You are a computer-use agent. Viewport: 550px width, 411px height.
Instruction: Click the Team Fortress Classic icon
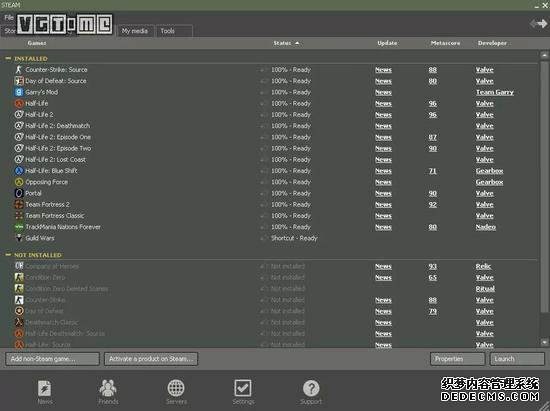point(19,215)
